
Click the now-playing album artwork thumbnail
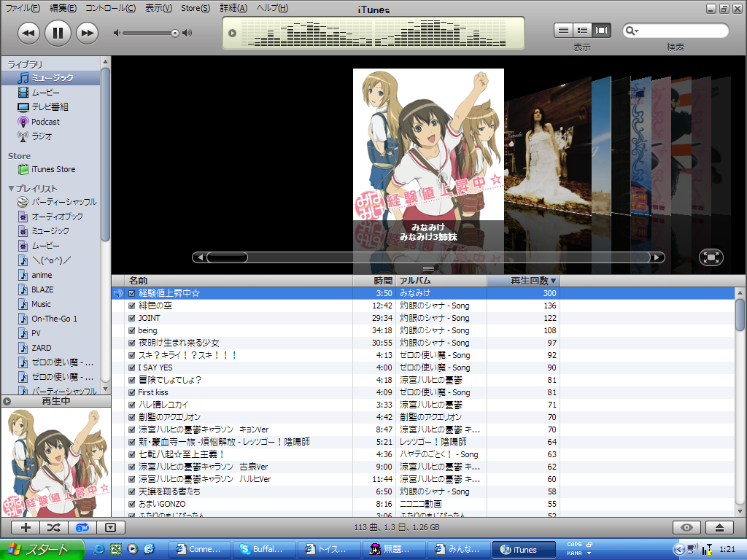point(55,462)
